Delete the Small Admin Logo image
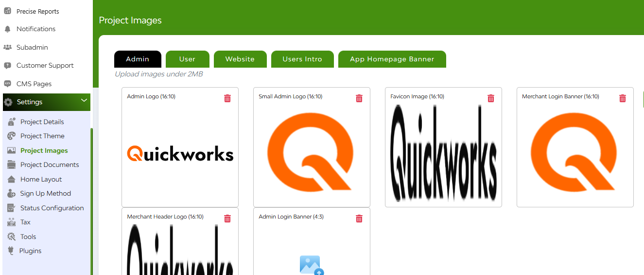The image size is (644, 275). [x=359, y=98]
